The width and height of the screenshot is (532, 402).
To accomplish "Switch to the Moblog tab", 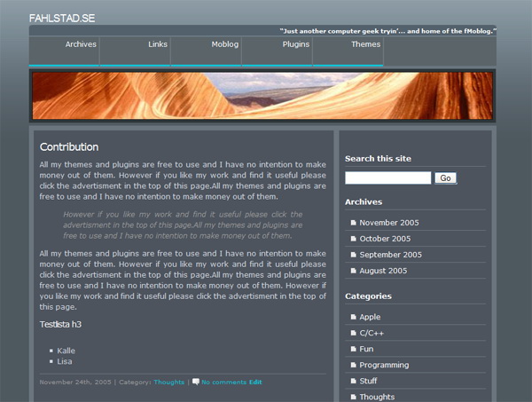I will [224, 44].
